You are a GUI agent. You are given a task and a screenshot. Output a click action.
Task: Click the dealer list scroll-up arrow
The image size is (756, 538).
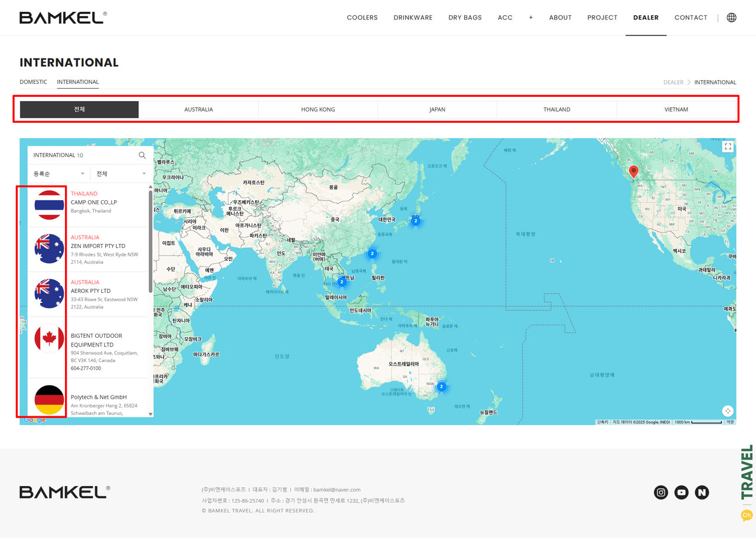point(150,186)
